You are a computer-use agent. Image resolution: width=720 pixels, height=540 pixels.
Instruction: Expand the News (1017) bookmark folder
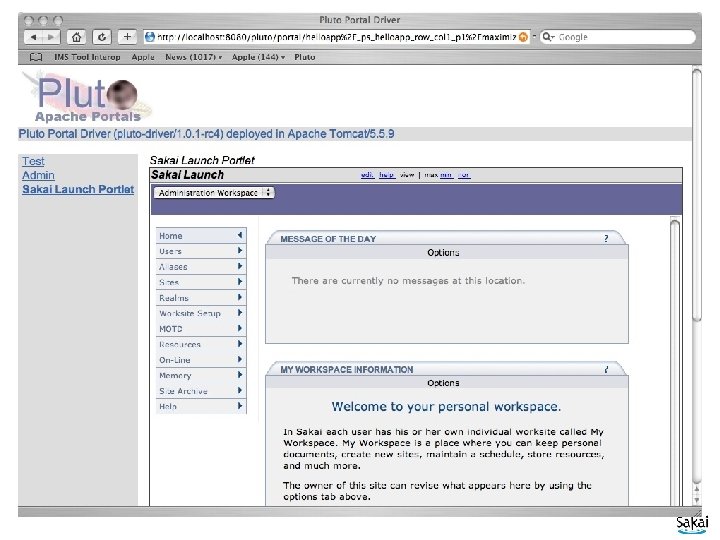[x=193, y=57]
